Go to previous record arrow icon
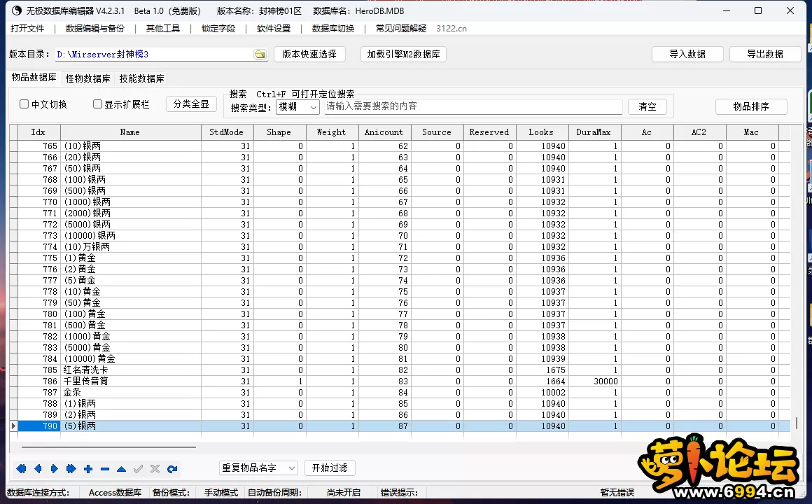The image size is (812, 504). pos(38,469)
